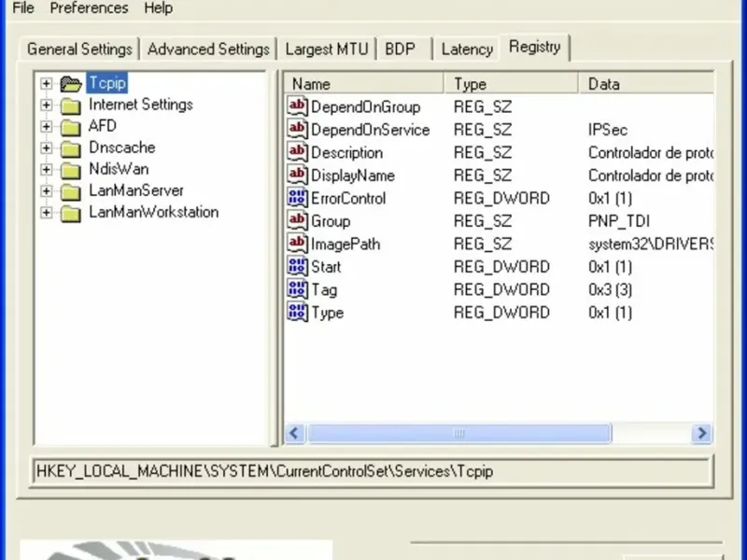The height and width of the screenshot is (560, 747).
Task: Expand the Tcpip tree node
Action: click(x=46, y=83)
